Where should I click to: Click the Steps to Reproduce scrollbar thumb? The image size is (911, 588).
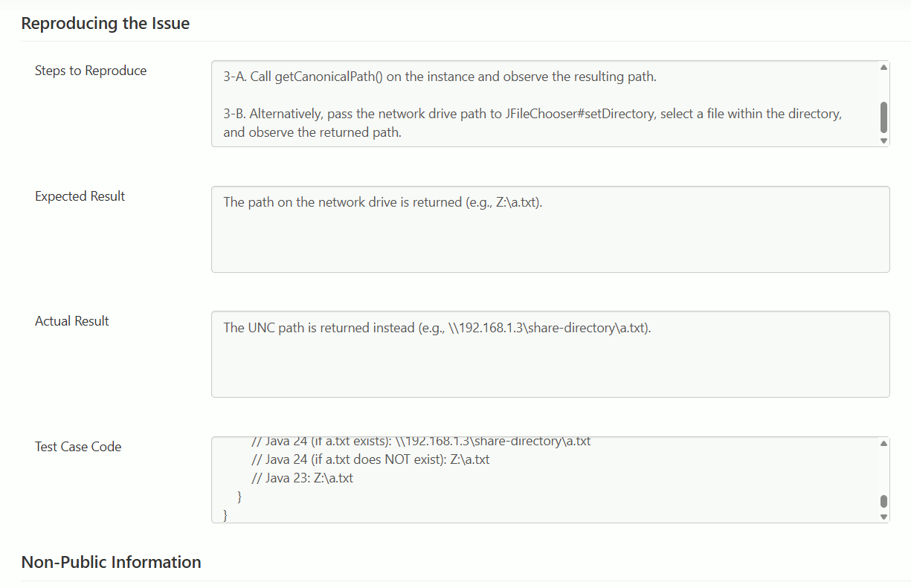click(883, 117)
